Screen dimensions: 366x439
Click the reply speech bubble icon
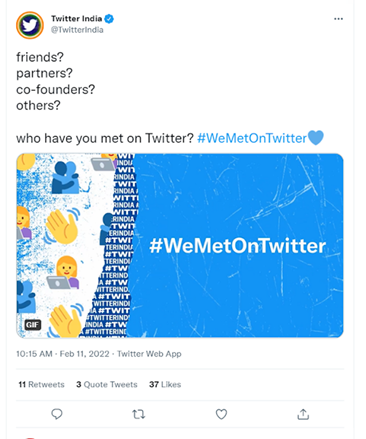pos(57,414)
